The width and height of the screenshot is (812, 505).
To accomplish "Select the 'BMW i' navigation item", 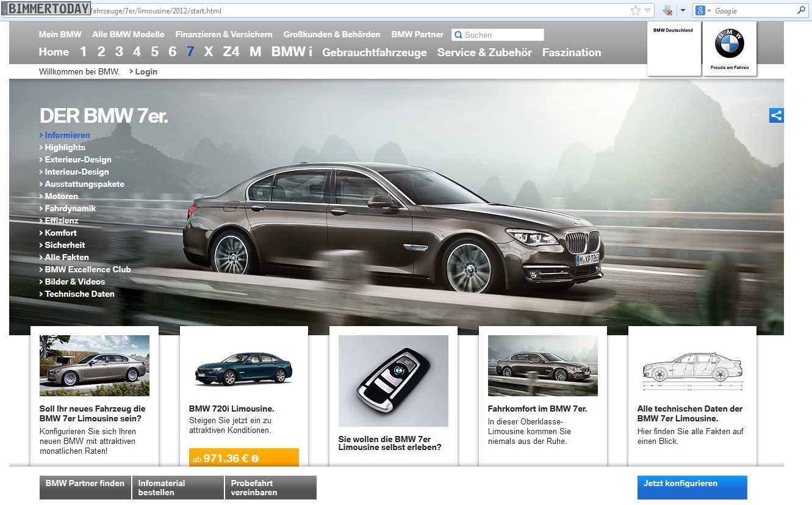I will 292,52.
